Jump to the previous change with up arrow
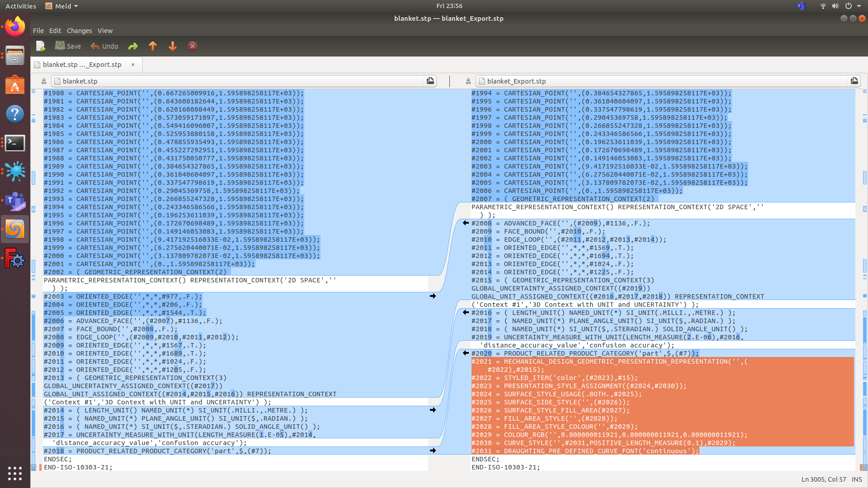The image size is (868, 488). coord(153,46)
